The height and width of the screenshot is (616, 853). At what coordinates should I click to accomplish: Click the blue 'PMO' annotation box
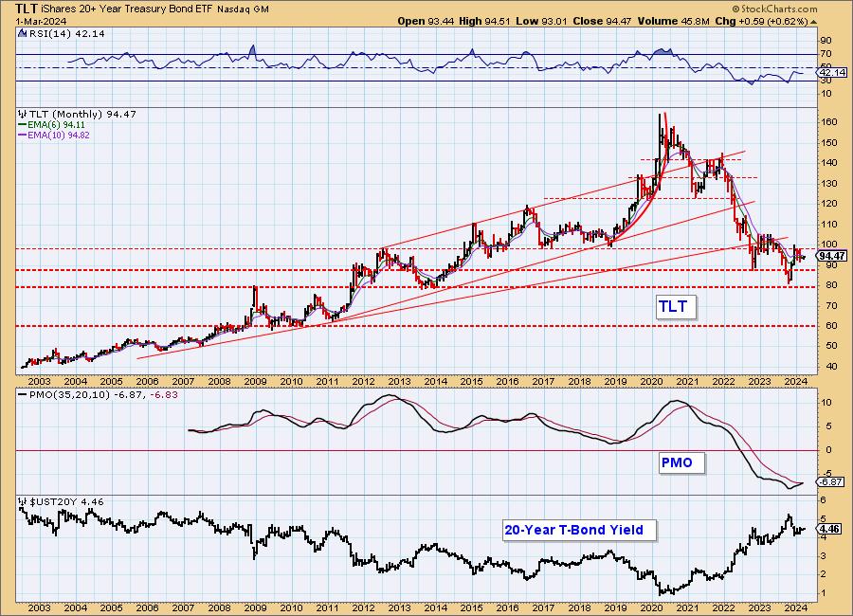[x=681, y=462]
